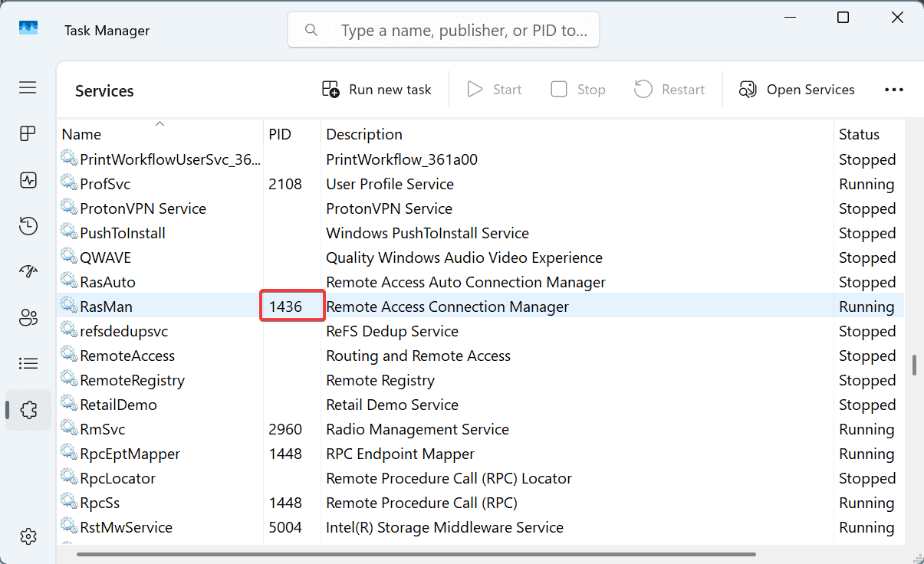Select the RemoteAccess service name

(127, 356)
